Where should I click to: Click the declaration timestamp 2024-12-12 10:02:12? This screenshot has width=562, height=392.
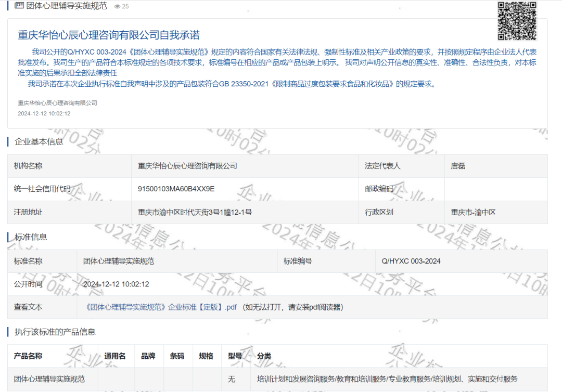coord(44,113)
